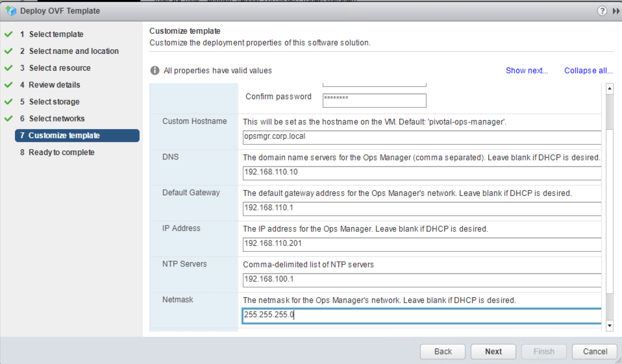Viewport: 622px width, 364px height.
Task: Click into the Confirm password field
Action: [x=374, y=100]
